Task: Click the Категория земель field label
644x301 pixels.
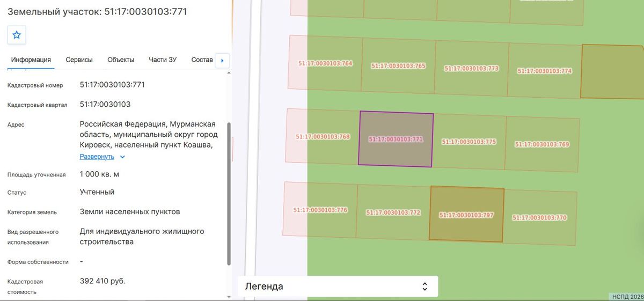Action: tap(32, 212)
